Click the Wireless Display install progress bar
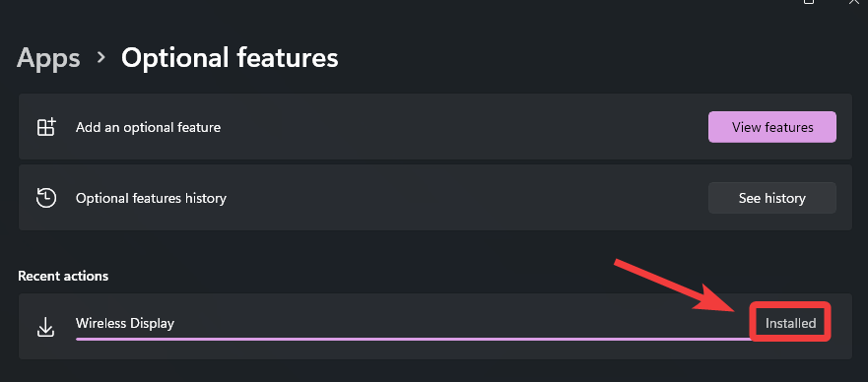The height and width of the screenshot is (382, 868). (x=414, y=339)
